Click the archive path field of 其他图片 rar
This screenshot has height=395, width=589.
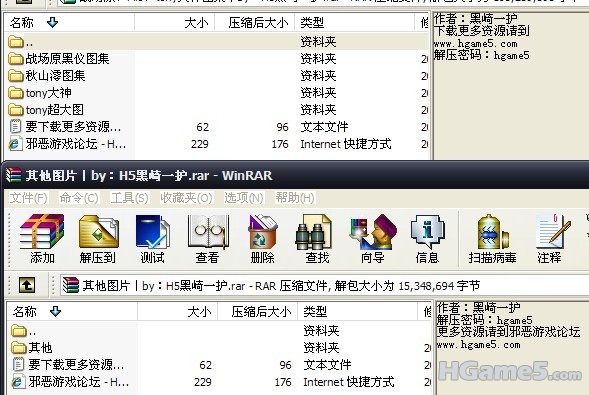324,286
